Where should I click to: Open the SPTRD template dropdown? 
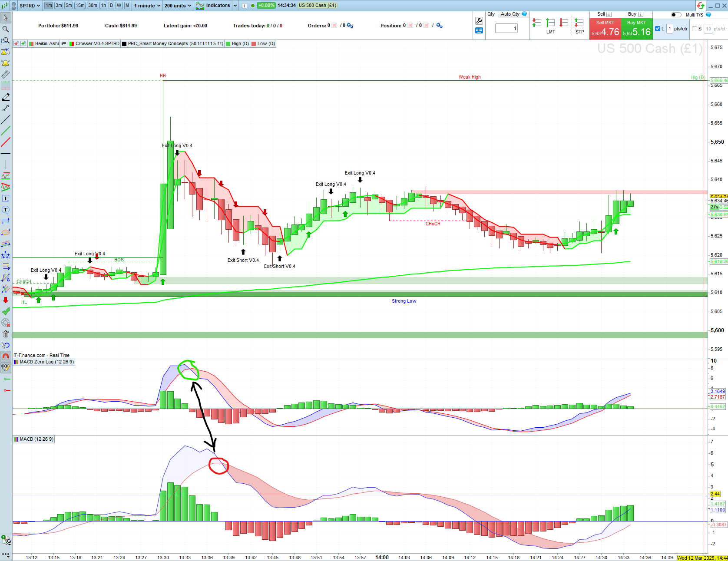30,6
